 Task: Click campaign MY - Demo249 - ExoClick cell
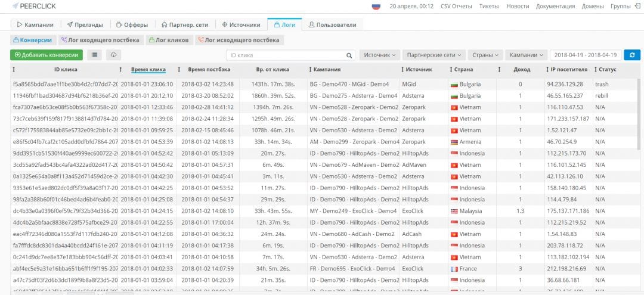pyautogui.click(x=354, y=212)
